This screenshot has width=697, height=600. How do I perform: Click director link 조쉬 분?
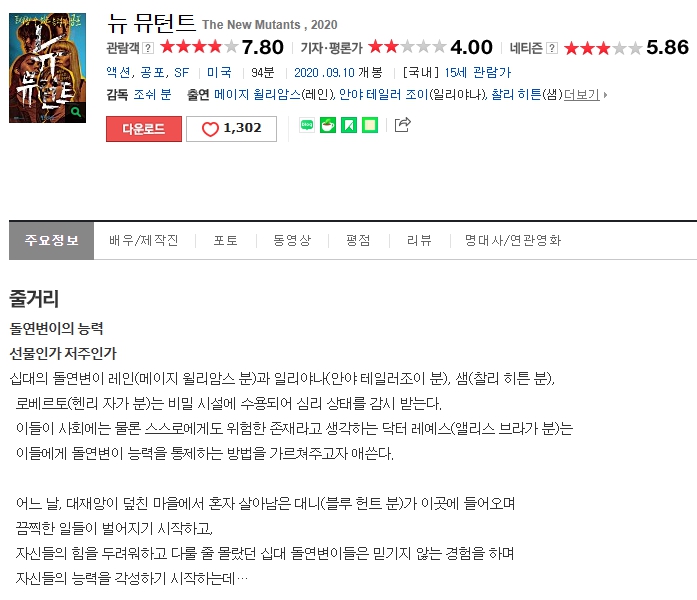(152, 95)
